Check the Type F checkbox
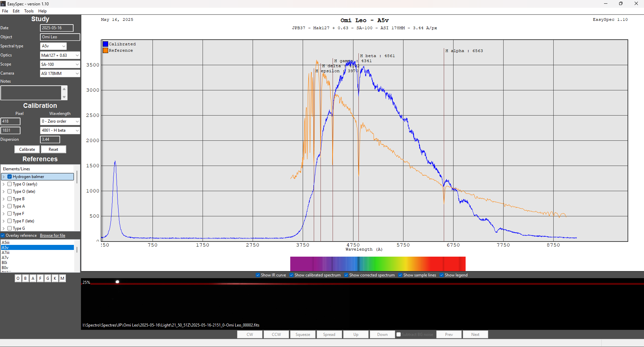This screenshot has height=347, width=644. [10, 214]
